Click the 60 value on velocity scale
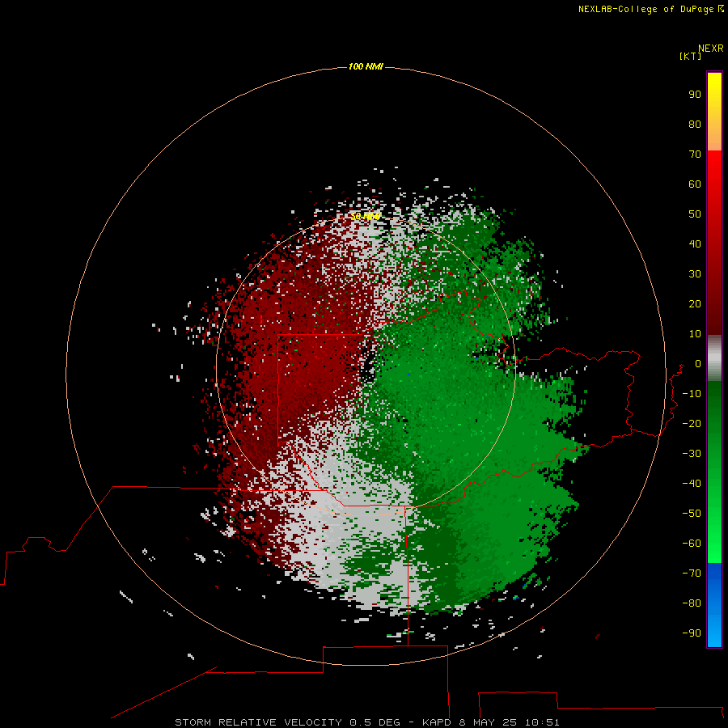The width and height of the screenshot is (728, 728). (x=695, y=184)
